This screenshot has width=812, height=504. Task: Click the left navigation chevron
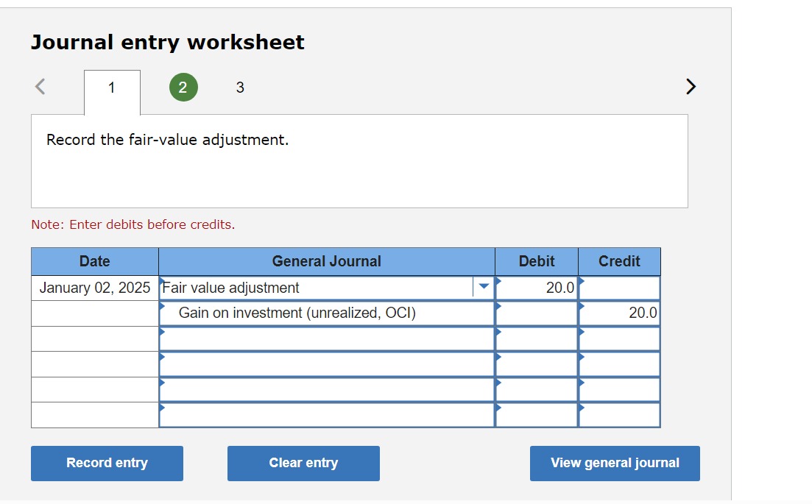(39, 86)
